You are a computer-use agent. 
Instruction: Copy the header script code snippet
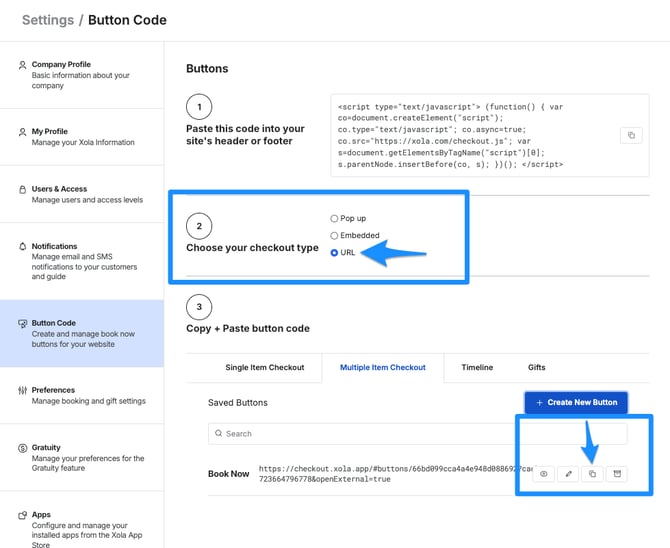(x=631, y=136)
